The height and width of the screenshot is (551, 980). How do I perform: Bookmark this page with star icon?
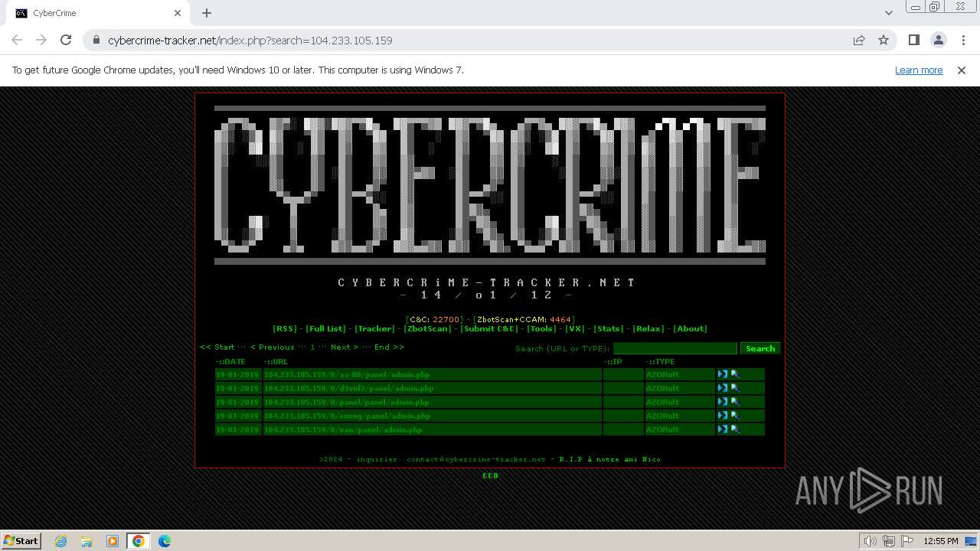click(884, 40)
